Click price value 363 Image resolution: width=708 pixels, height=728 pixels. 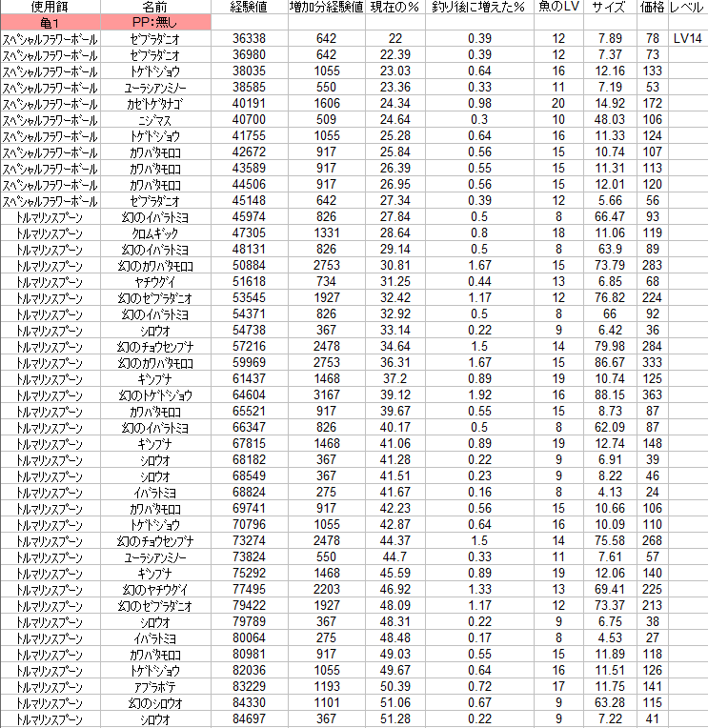653,395
